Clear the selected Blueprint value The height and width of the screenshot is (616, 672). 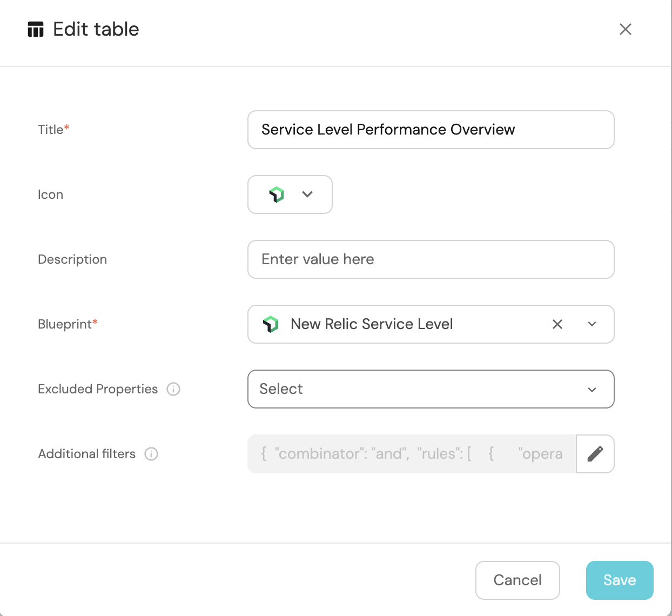(557, 324)
